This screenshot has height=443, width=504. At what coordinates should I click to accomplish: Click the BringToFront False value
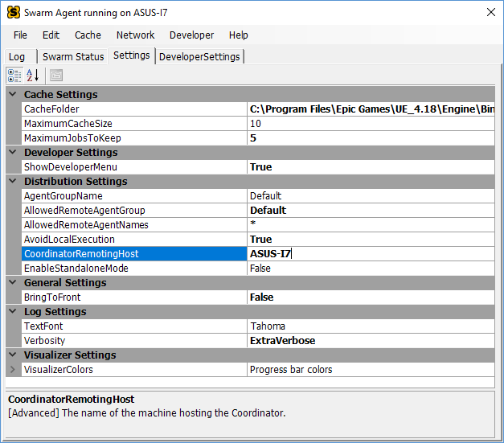[371, 297]
